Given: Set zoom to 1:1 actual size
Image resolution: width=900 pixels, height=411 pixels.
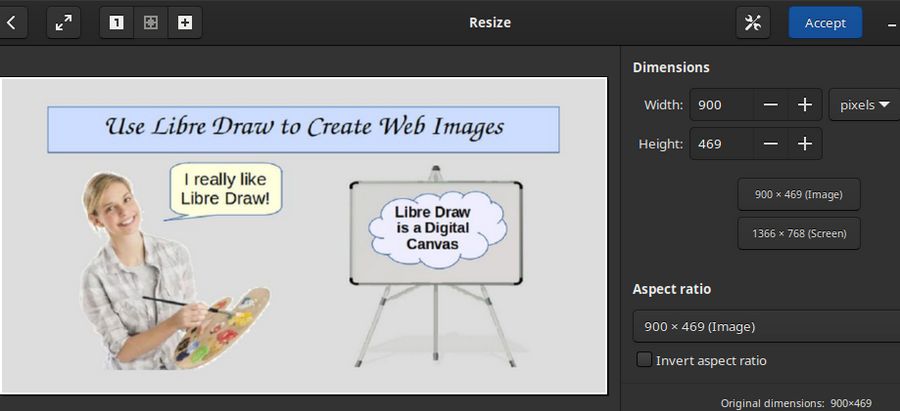Looking at the screenshot, I should (x=117, y=23).
